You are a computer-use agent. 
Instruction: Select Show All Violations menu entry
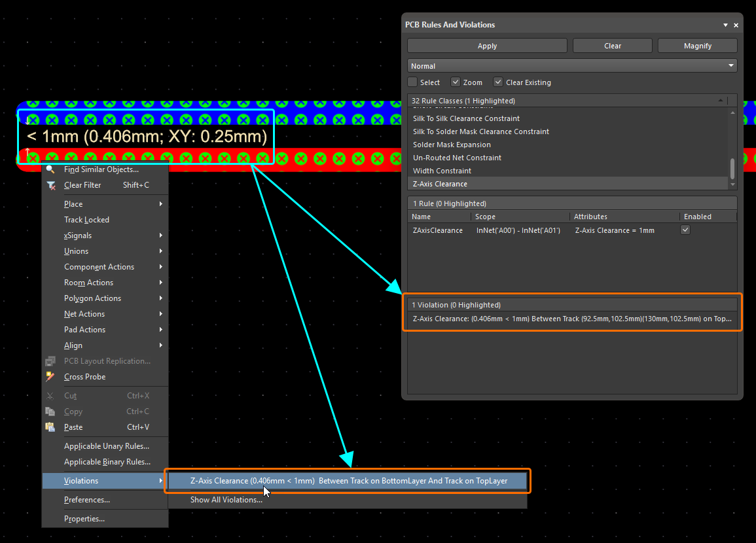pos(226,500)
